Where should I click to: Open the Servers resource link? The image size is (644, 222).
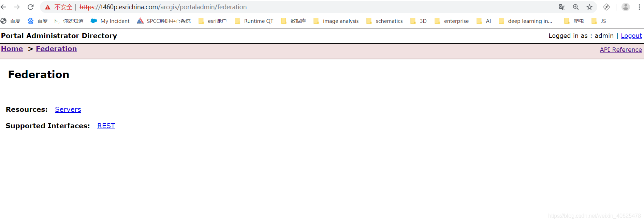68,109
